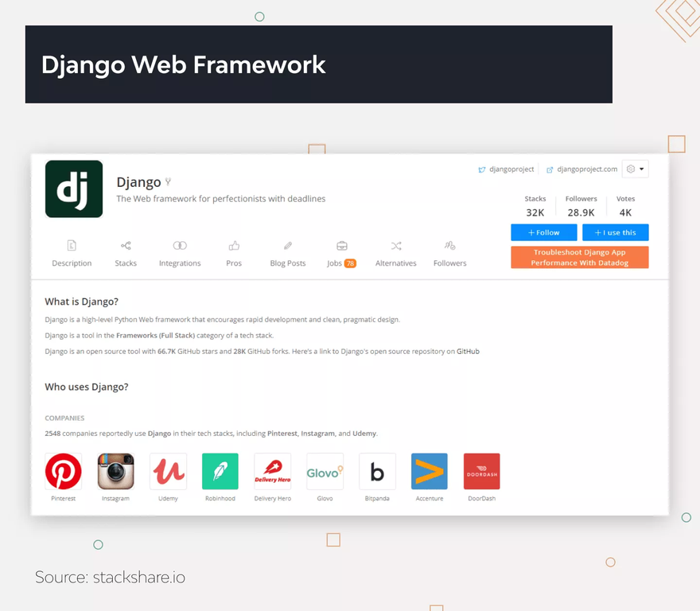Click the 'I use this' button
The width and height of the screenshot is (700, 611).
click(615, 232)
